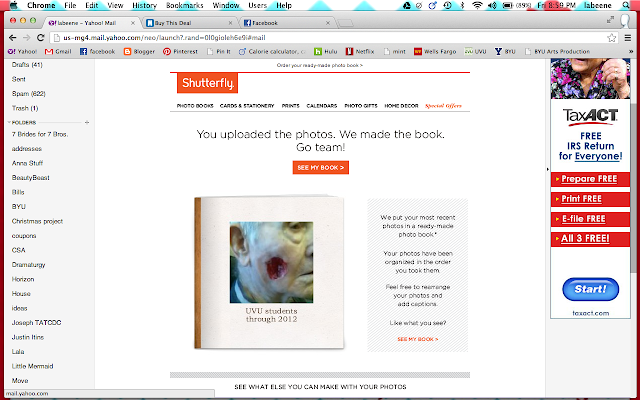Click the orange SEE MY BOOK button
The width and height of the screenshot is (640, 400).
321,167
